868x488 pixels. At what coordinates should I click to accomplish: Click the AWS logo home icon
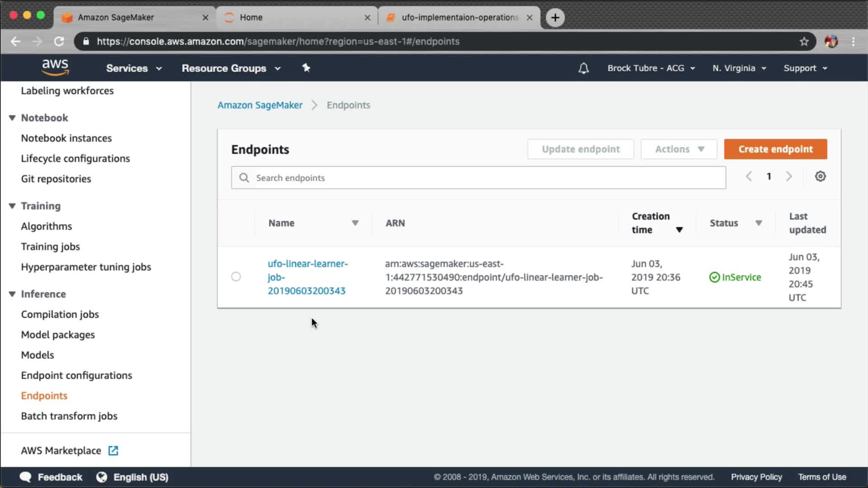point(55,67)
